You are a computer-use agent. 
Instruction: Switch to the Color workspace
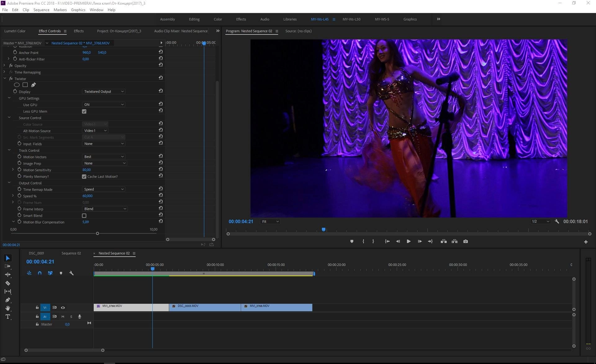pos(218,19)
